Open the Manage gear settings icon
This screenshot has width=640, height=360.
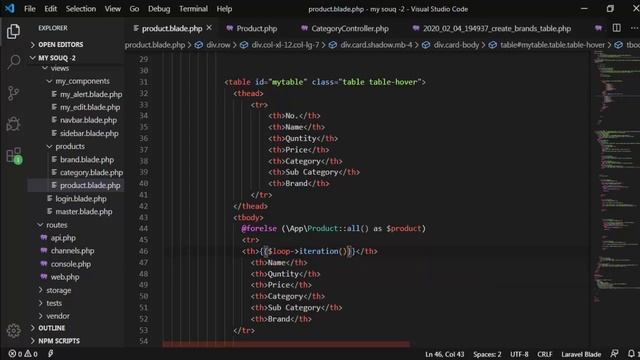tap(13, 330)
